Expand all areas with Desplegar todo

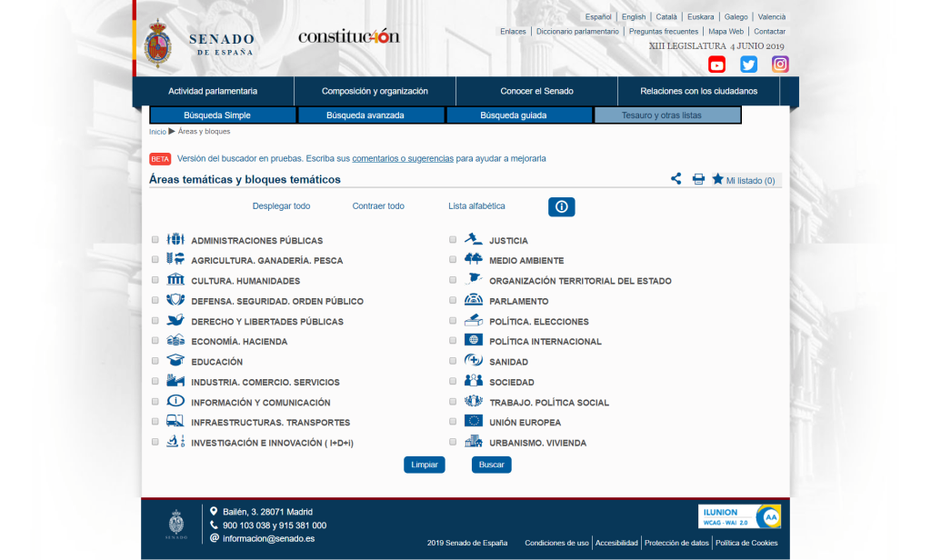[x=281, y=206]
